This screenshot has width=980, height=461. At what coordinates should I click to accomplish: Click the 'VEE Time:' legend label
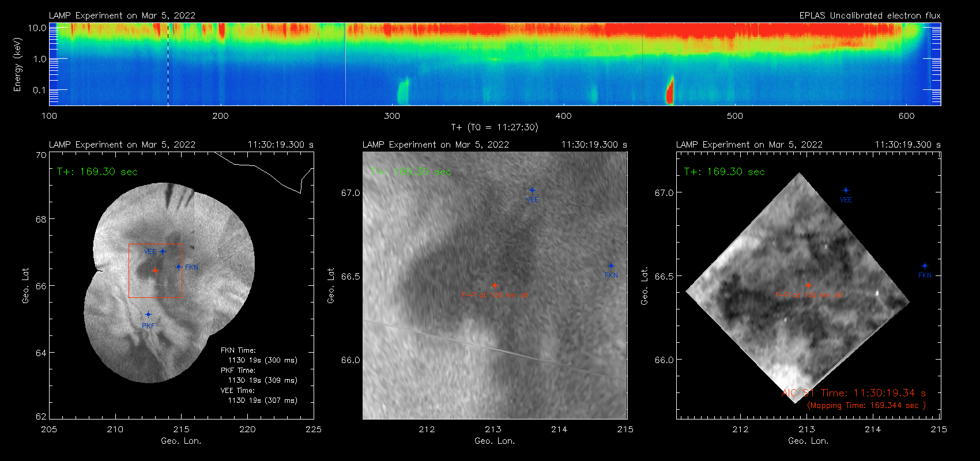(238, 391)
